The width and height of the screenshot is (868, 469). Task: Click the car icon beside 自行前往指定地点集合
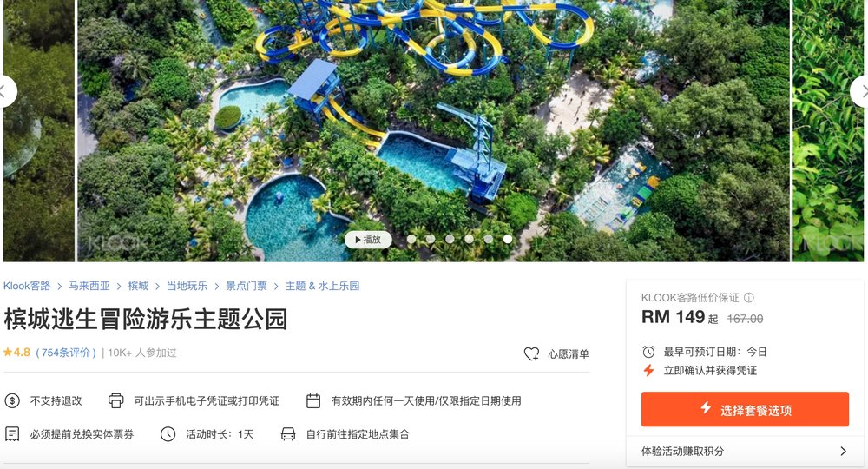(x=288, y=433)
